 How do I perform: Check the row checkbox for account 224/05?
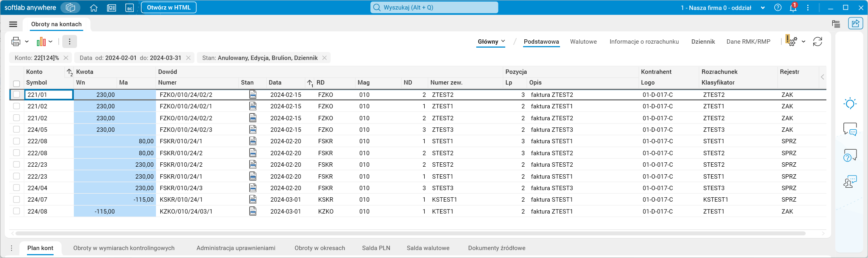point(16,129)
